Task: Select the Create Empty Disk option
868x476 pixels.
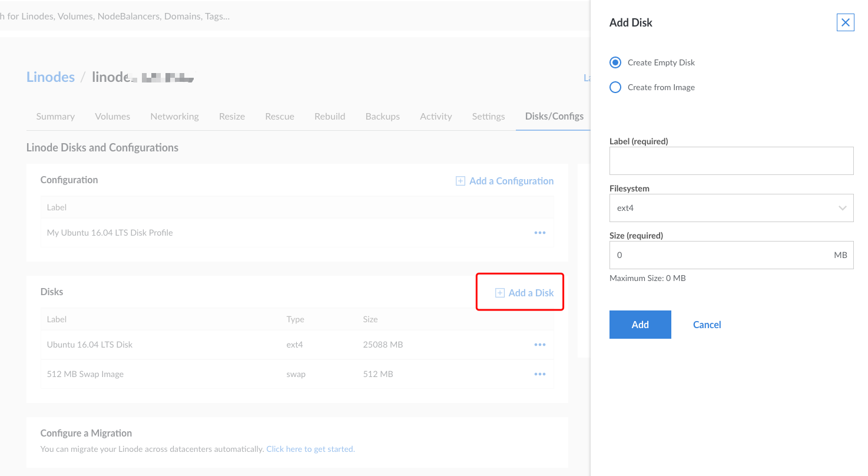Action: pos(615,62)
